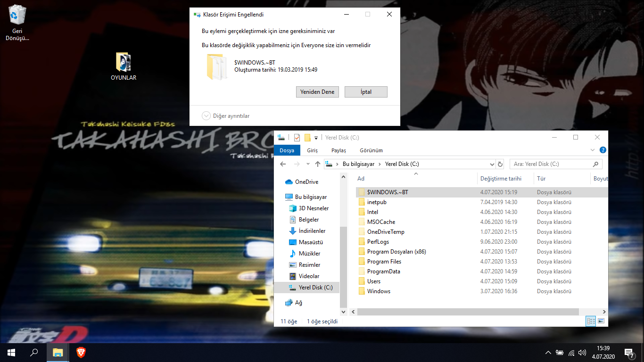Open the Windows Start menu

click(11, 352)
